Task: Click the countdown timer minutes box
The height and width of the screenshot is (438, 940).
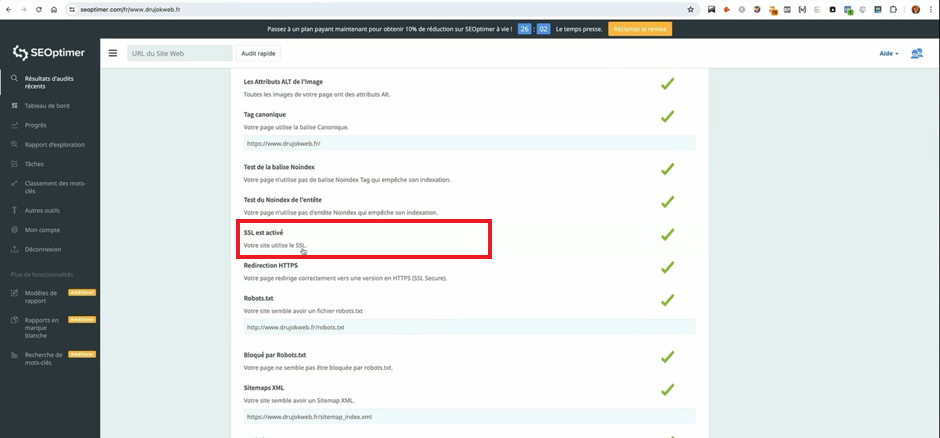Action: [524, 29]
